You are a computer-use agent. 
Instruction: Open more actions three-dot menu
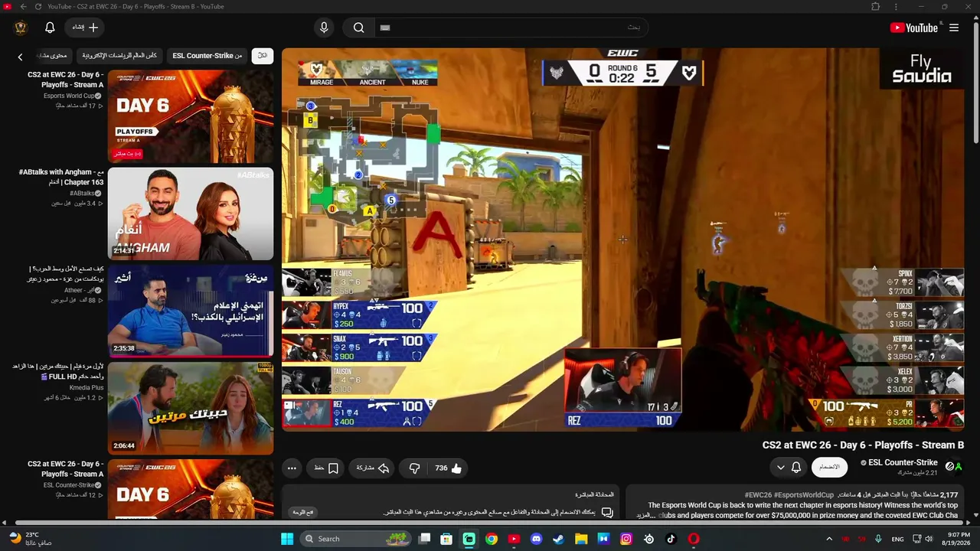click(x=292, y=468)
